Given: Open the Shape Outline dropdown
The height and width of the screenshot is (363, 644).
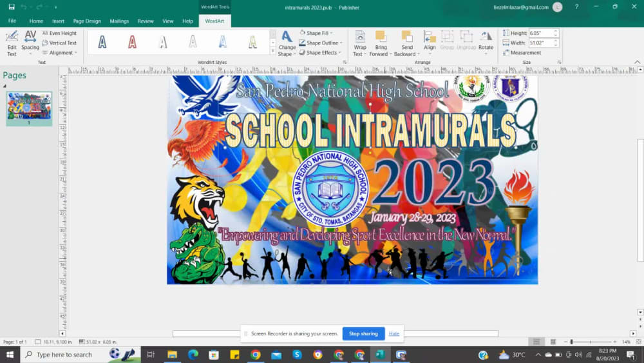Looking at the screenshot, I should 320,43.
